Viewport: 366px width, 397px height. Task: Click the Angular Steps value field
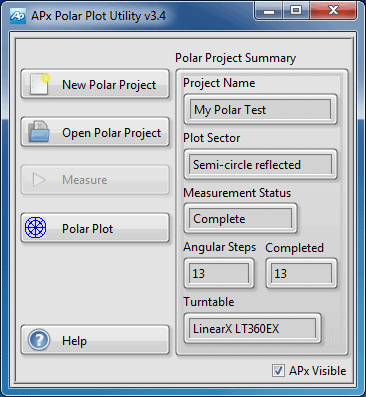pos(219,273)
